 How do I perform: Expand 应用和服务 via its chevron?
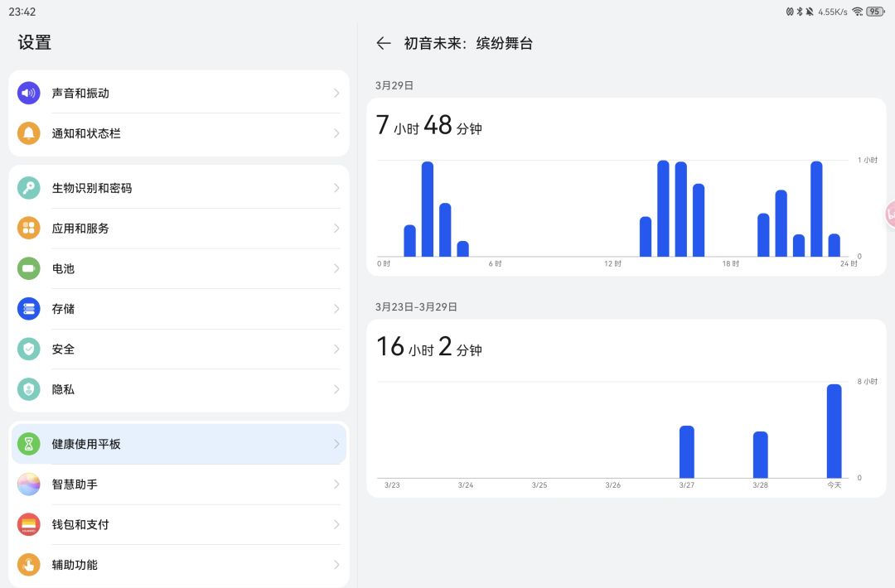(x=336, y=228)
